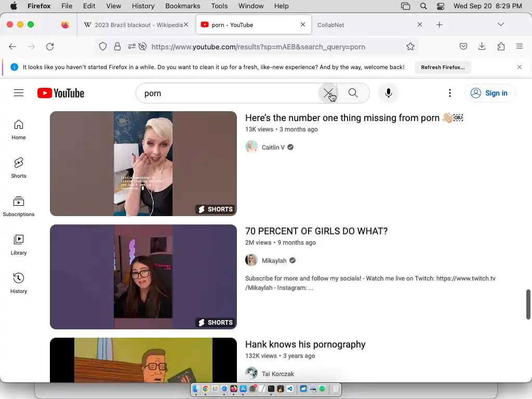Screen dimensions: 532x399
Task: Open Mikaylah channel link
Action: tap(274, 261)
